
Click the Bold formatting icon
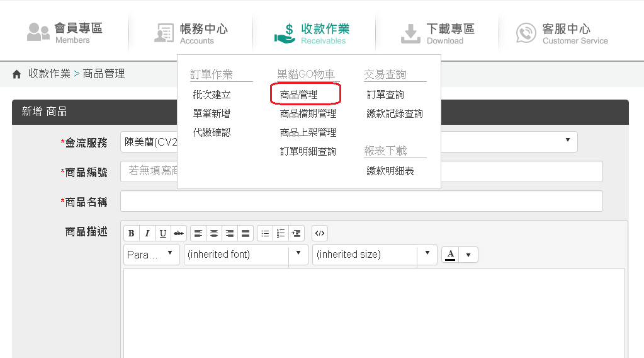point(132,233)
